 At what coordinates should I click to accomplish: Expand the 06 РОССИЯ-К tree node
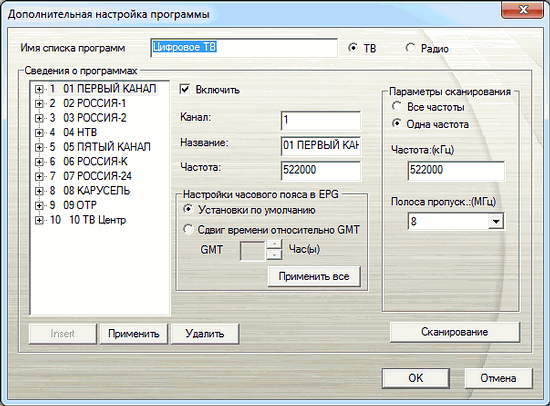pos(39,162)
